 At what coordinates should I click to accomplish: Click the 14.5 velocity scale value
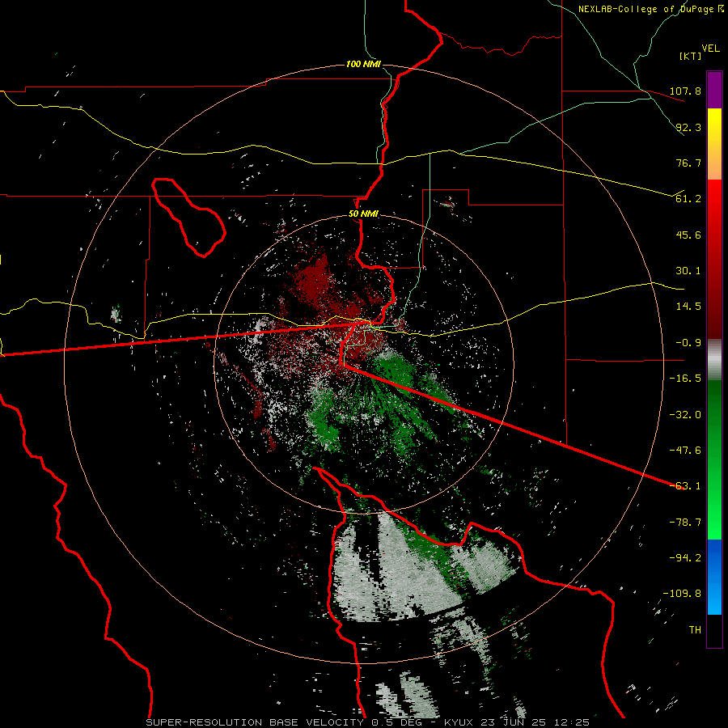(x=688, y=307)
